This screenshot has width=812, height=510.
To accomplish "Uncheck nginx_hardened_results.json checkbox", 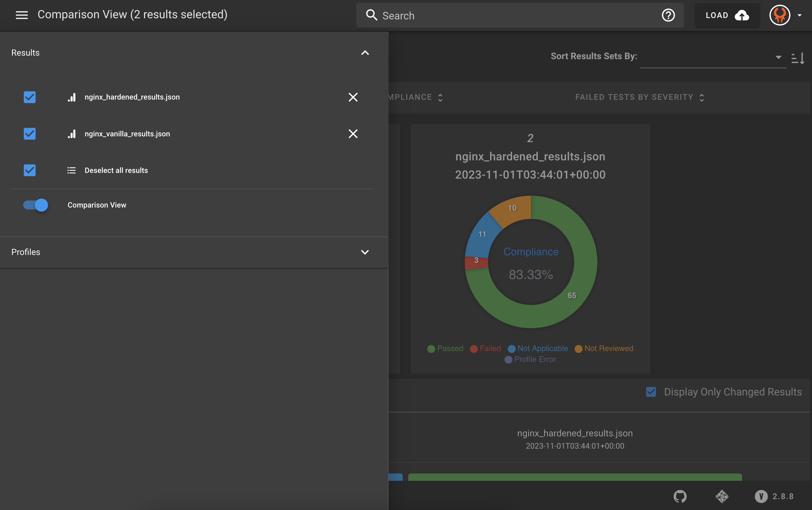I will tap(30, 97).
